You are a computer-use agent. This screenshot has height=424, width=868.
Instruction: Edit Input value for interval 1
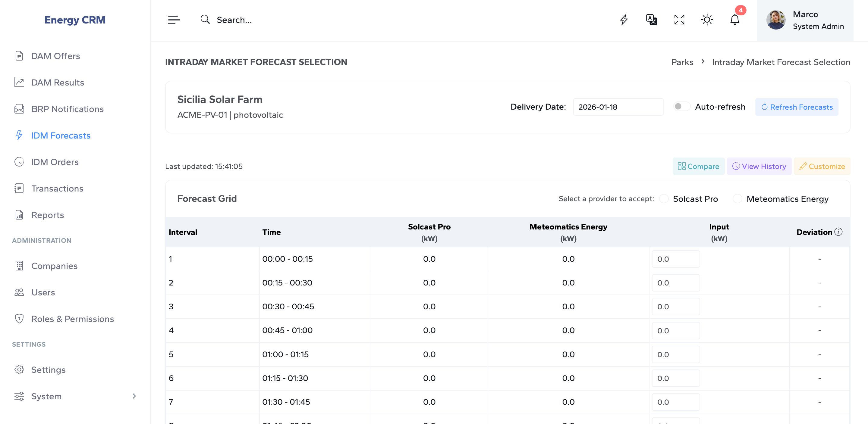pyautogui.click(x=675, y=259)
